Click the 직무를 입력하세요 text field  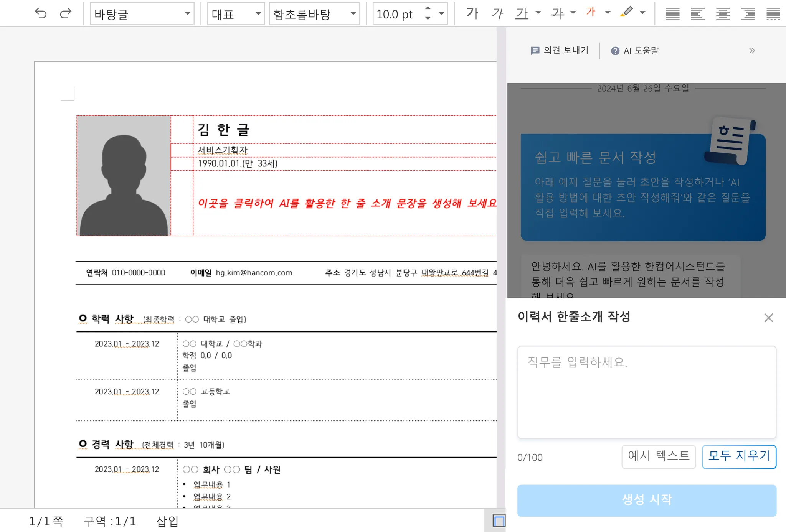tap(646, 391)
